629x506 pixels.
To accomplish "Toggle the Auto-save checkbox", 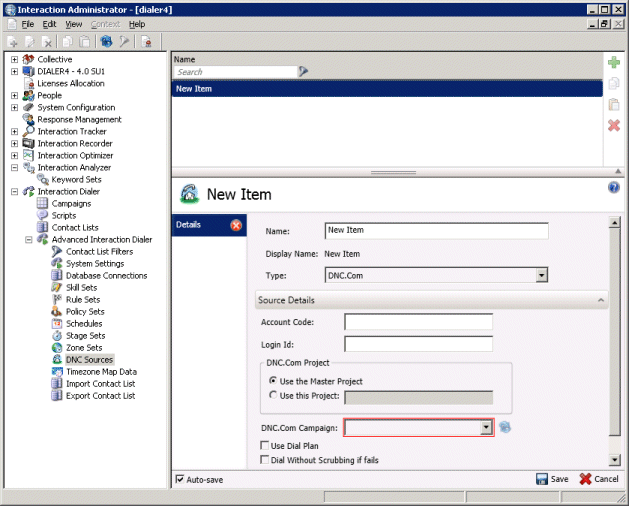I will point(180,479).
